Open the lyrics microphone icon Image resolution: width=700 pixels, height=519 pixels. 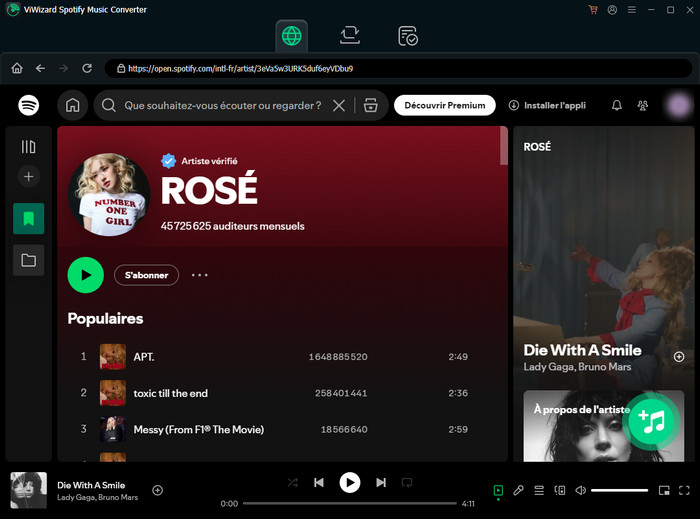tap(518, 490)
